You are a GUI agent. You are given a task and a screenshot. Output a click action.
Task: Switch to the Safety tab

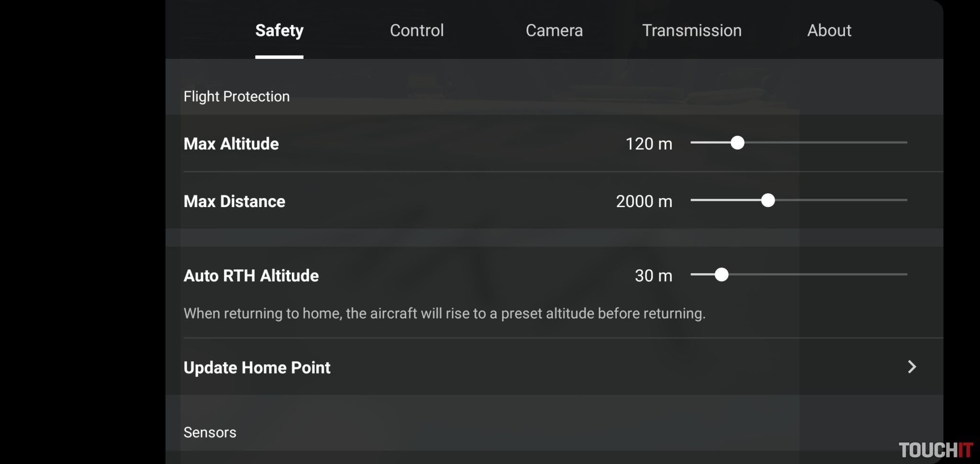coord(279,31)
